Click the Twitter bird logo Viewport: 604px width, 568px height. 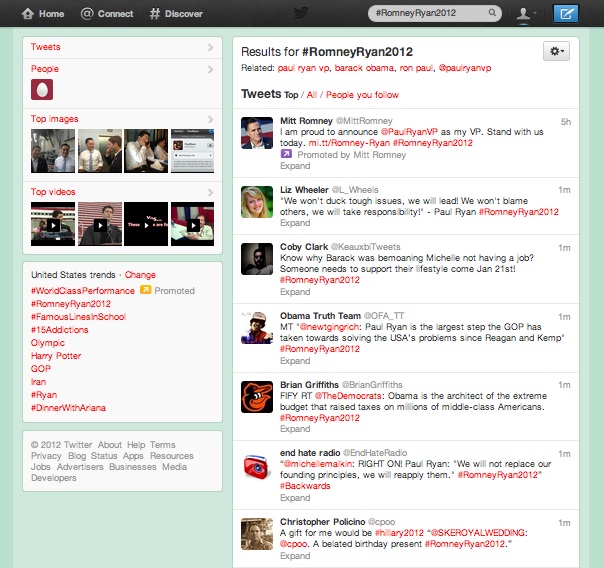301,13
